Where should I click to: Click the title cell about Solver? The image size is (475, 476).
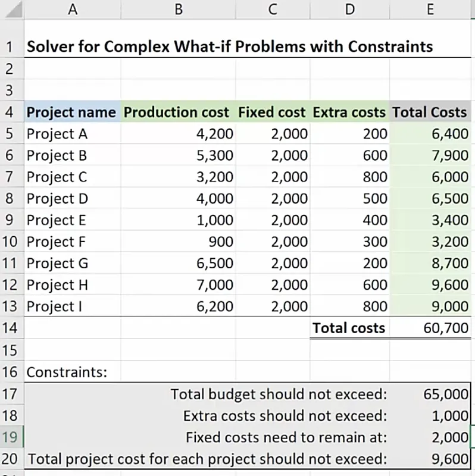click(230, 46)
